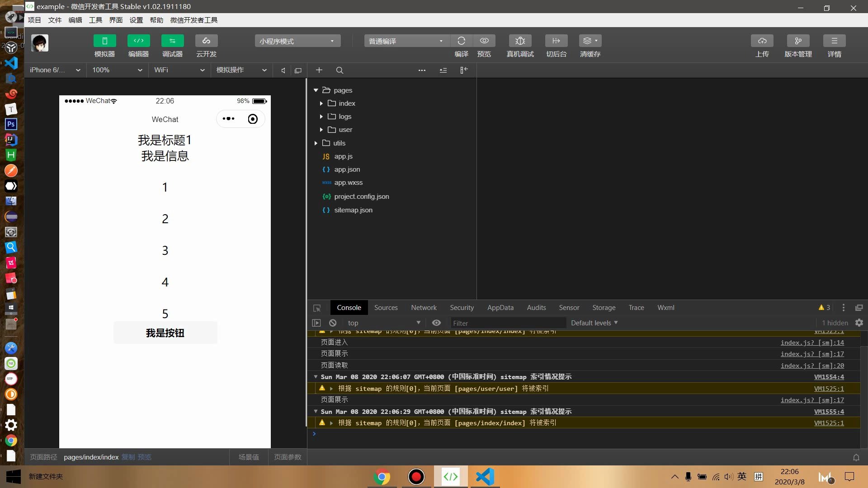
Task: Click the search icon in file panel
Action: 340,70
